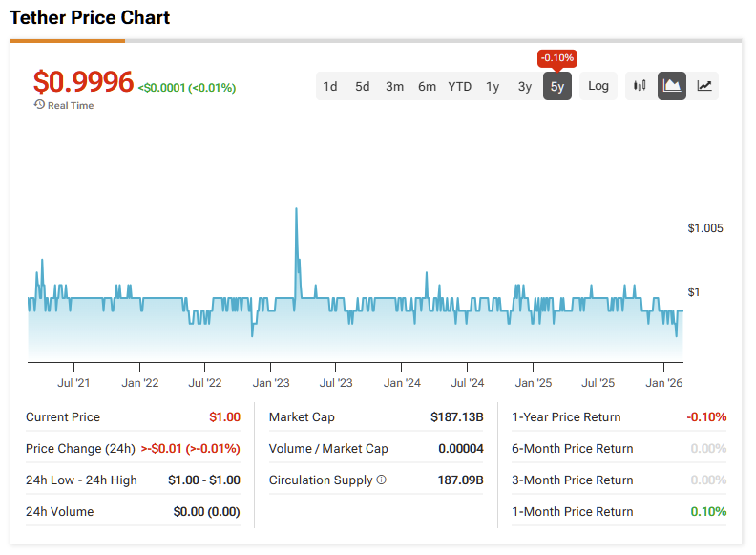Select the active 5y range button
Viewport: 756px width, 555px height.
556,86
